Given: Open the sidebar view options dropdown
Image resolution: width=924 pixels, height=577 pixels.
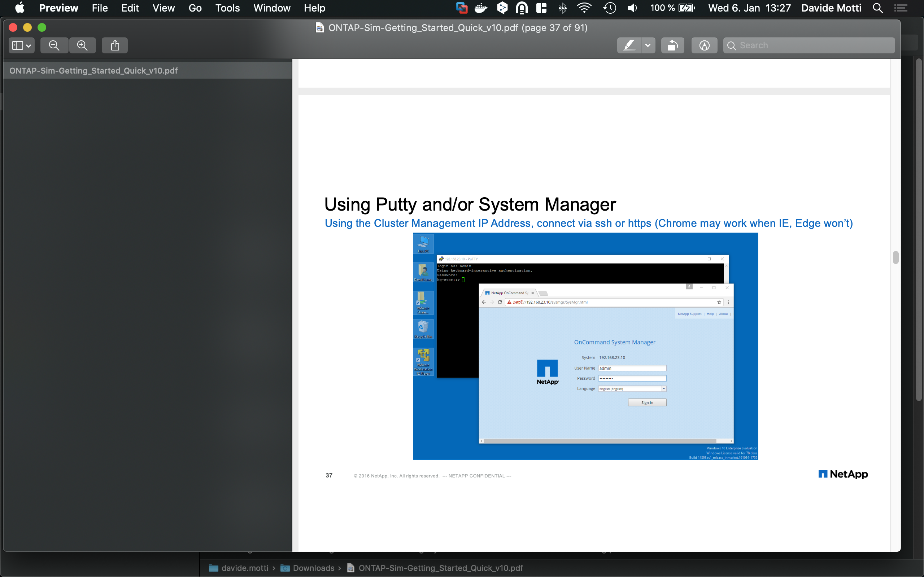Looking at the screenshot, I should pos(21,45).
